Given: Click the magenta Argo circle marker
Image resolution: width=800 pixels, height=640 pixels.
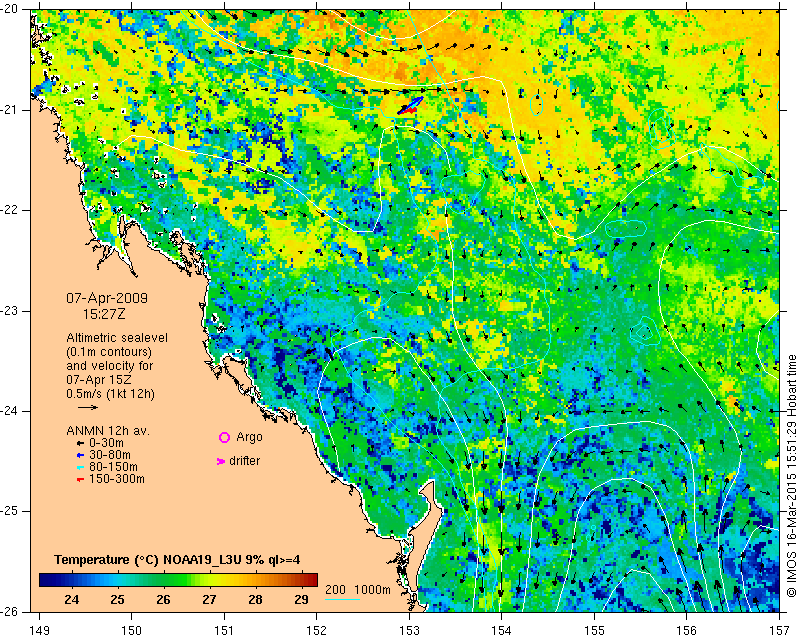Looking at the screenshot, I should [224, 437].
